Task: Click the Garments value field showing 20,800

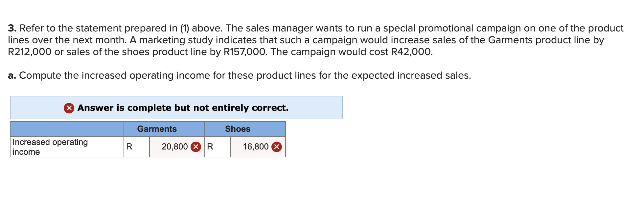Action: 177,147
